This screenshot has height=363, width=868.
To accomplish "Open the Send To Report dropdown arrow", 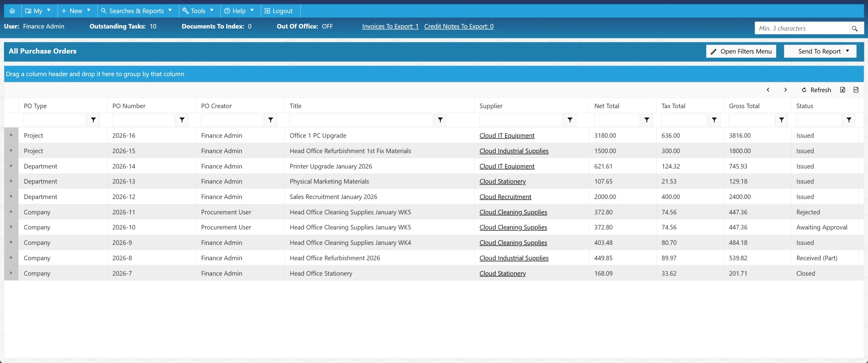I will [848, 51].
